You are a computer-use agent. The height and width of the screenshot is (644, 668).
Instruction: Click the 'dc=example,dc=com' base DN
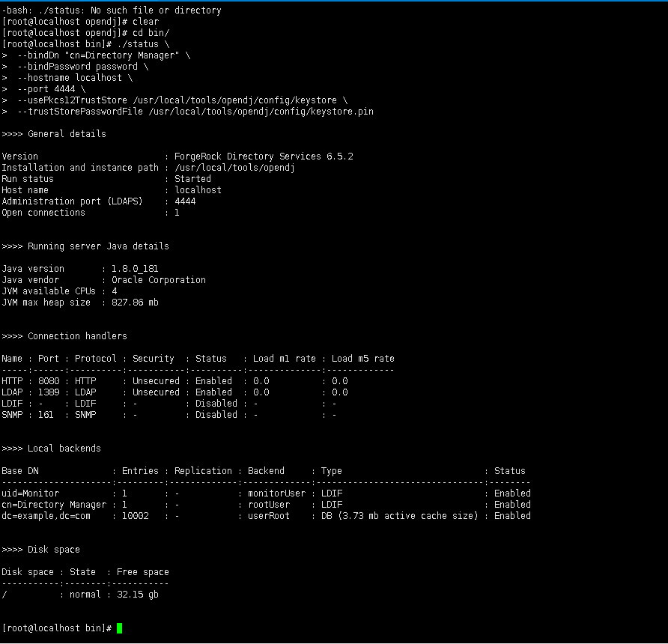(x=46, y=516)
